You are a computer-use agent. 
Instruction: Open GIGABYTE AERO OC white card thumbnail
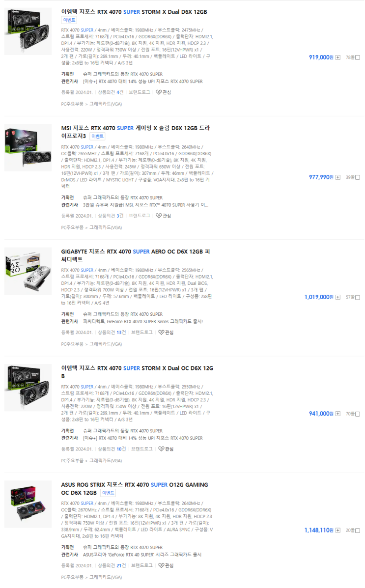(28, 271)
